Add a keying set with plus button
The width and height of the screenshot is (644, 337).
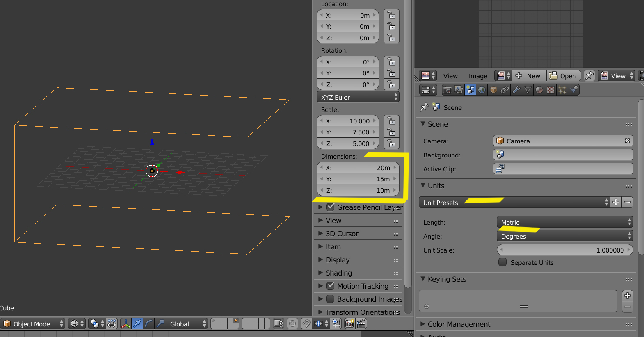628,296
